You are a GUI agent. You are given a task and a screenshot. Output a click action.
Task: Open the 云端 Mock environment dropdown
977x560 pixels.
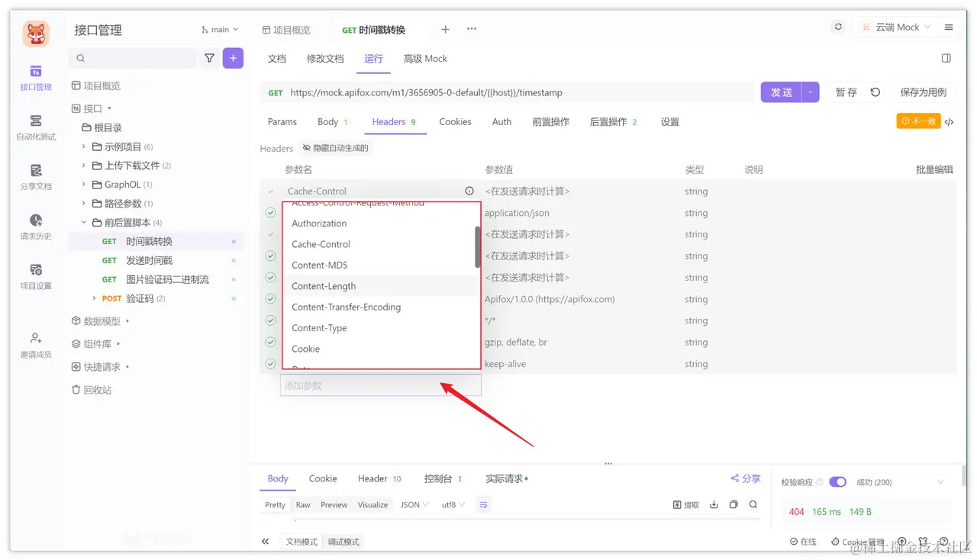pyautogui.click(x=896, y=27)
